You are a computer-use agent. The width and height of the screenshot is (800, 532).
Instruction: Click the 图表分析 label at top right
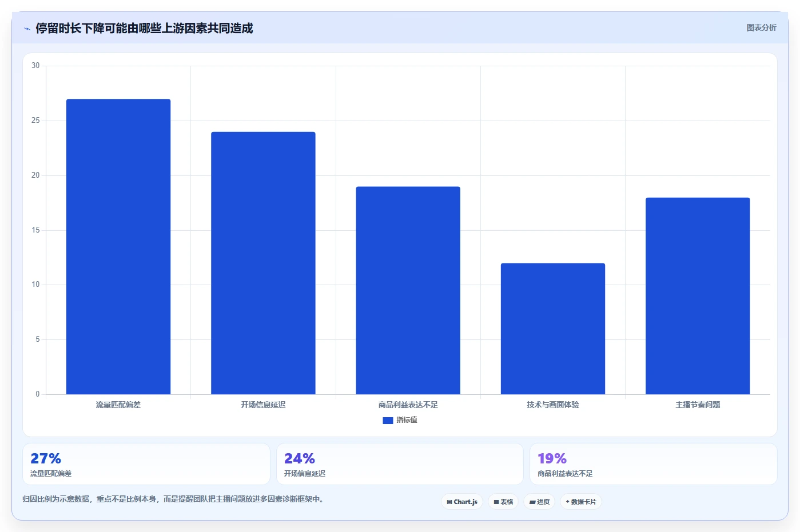761,27
